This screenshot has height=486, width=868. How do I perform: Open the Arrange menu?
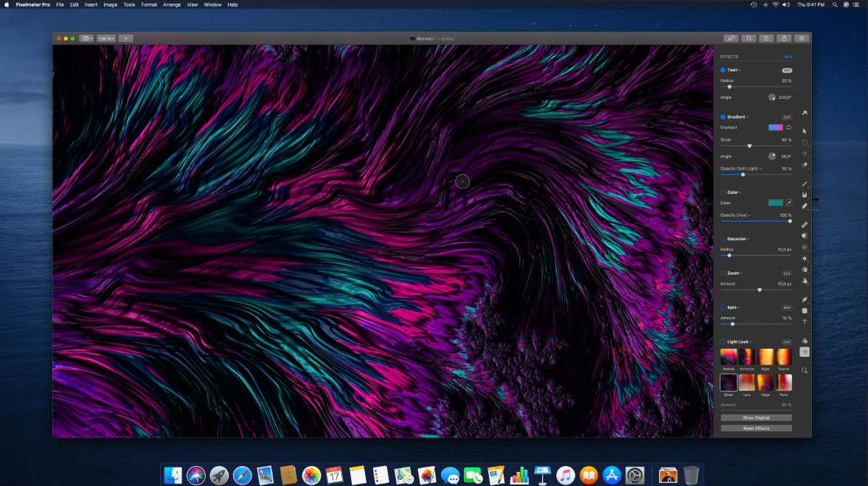tap(171, 4)
